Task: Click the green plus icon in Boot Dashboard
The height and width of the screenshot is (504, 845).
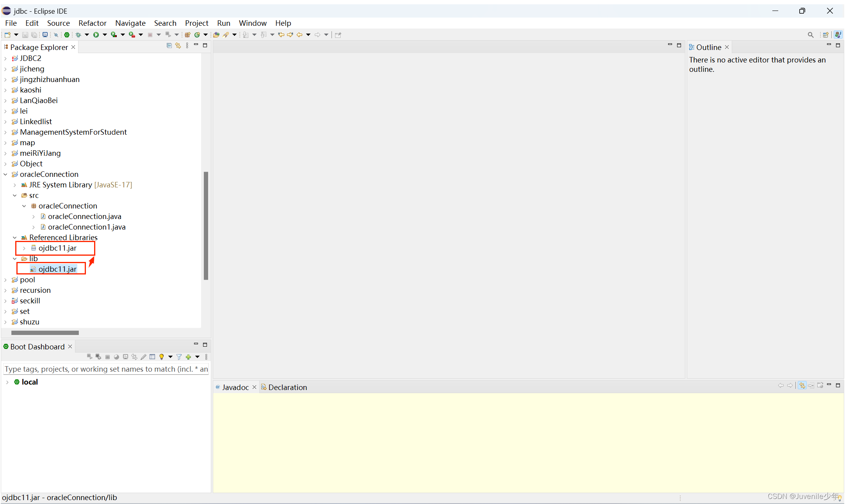Action: tap(189, 356)
